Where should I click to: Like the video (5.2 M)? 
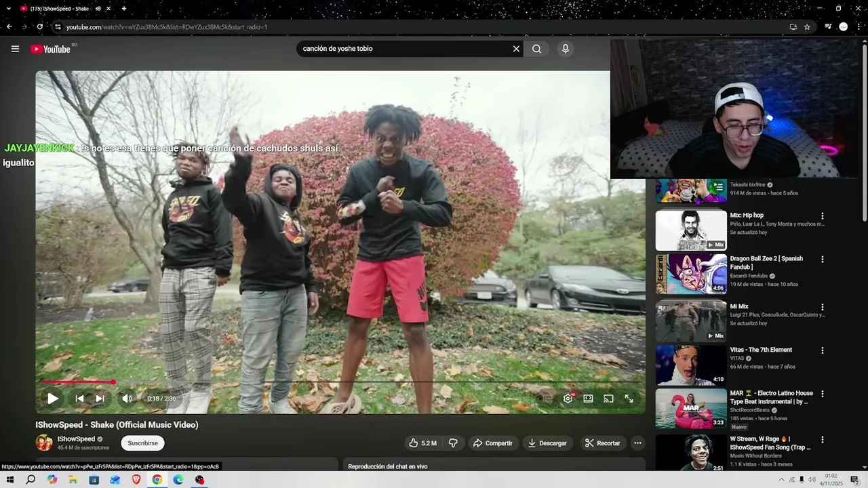coord(422,443)
